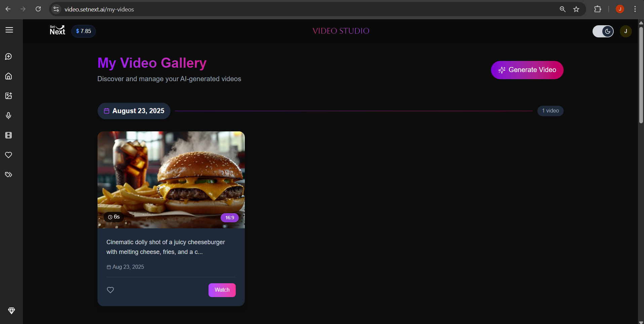
Task: Click the new chat icon in sidebar
Action: (9, 57)
